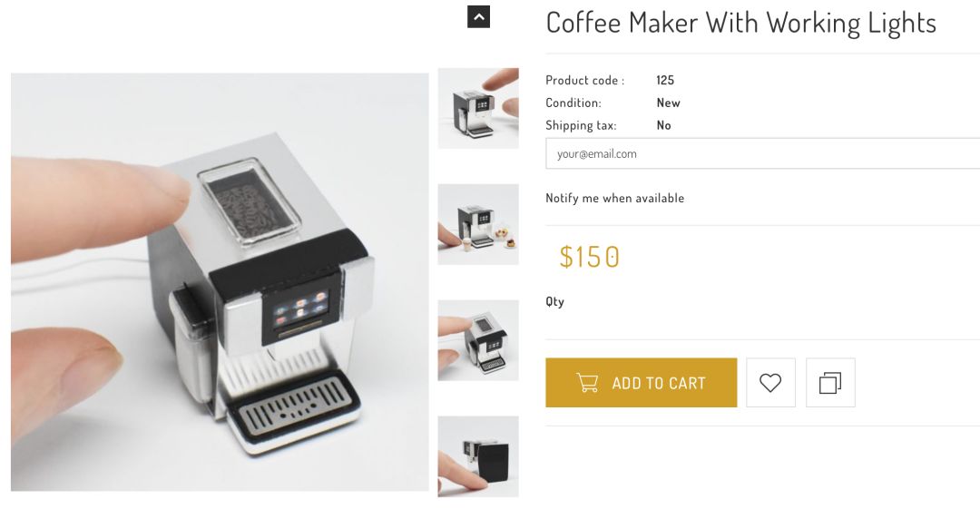The height and width of the screenshot is (509, 980).
Task: Click the Coffee Maker With Working Lights title
Action: tap(740, 24)
